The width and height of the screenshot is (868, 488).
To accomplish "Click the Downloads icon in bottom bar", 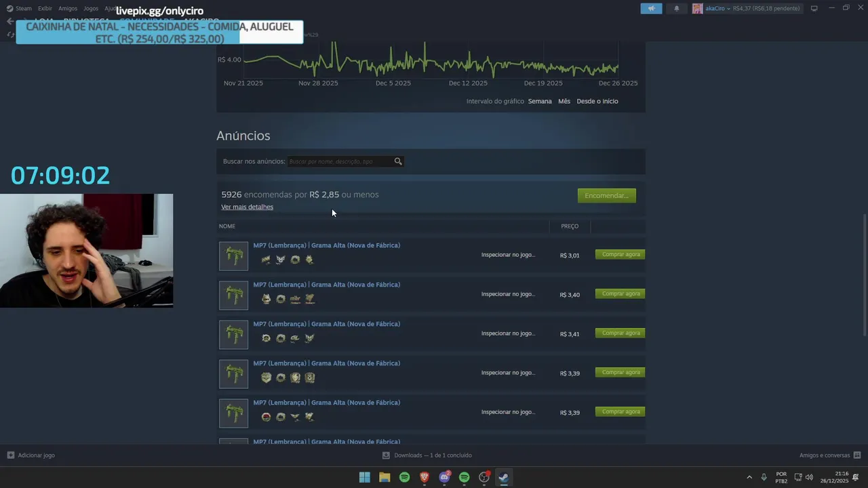I will tap(386, 455).
